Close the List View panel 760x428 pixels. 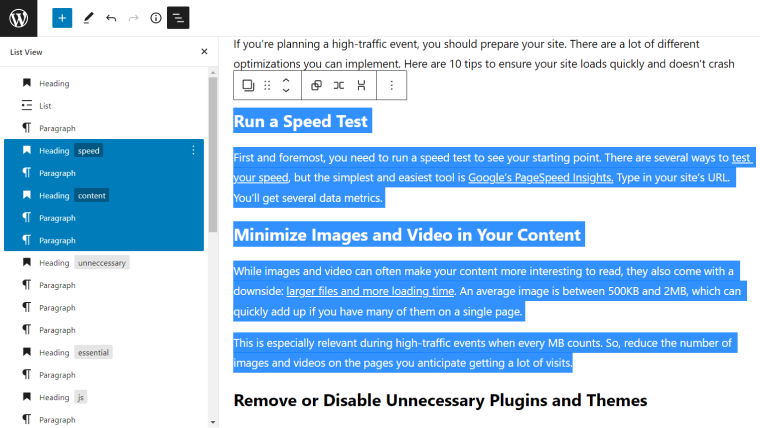[204, 51]
